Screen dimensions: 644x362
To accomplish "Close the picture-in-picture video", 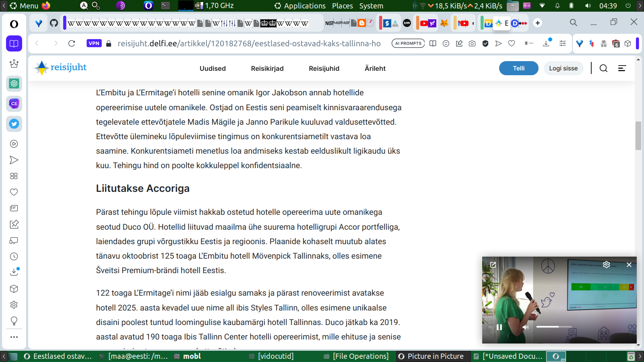I will [x=629, y=265].
